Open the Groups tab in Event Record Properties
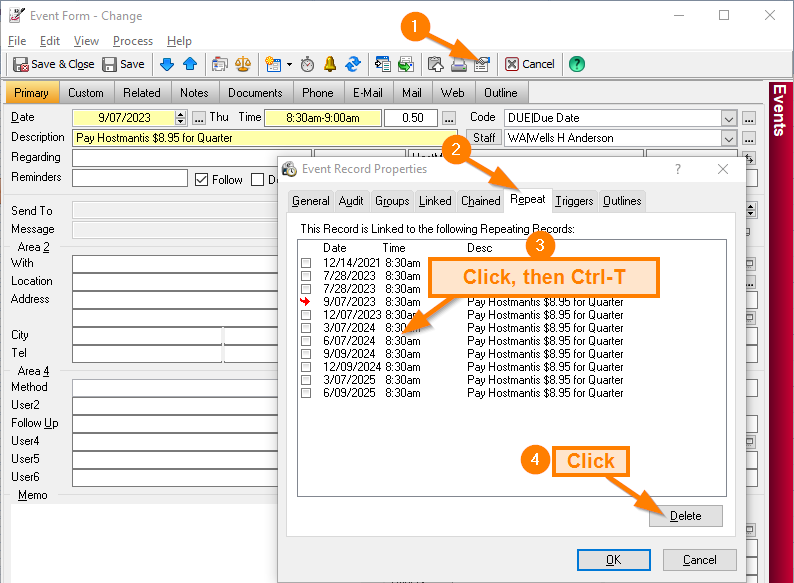Image resolution: width=794 pixels, height=583 pixels. (392, 201)
